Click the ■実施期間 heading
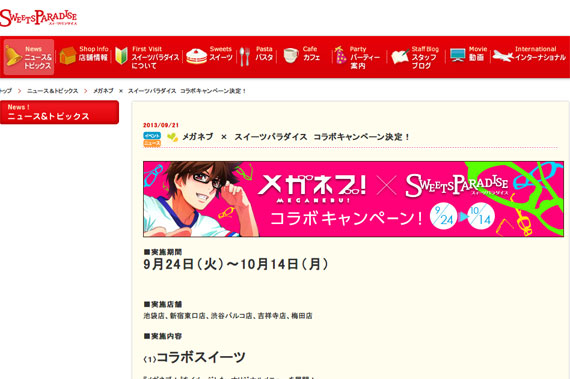This screenshot has width=570, height=379. click(163, 252)
